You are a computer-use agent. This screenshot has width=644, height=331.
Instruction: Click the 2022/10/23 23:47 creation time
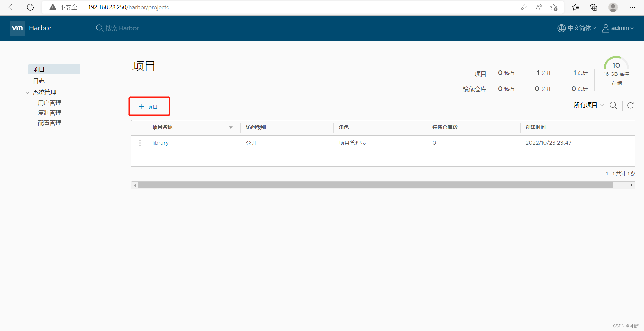[548, 143]
